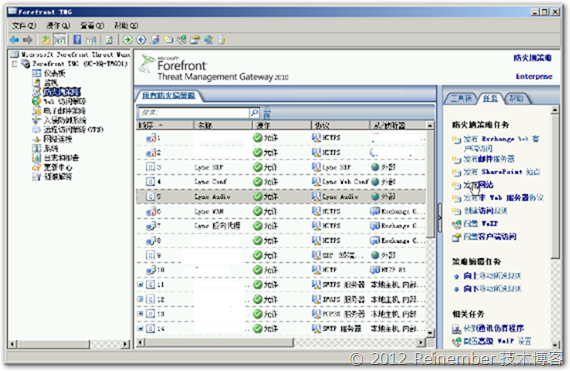Image resolution: width=570 pixels, height=371 pixels.
Task: Click the 更新中心 icon in tree
Action: (x=36, y=167)
